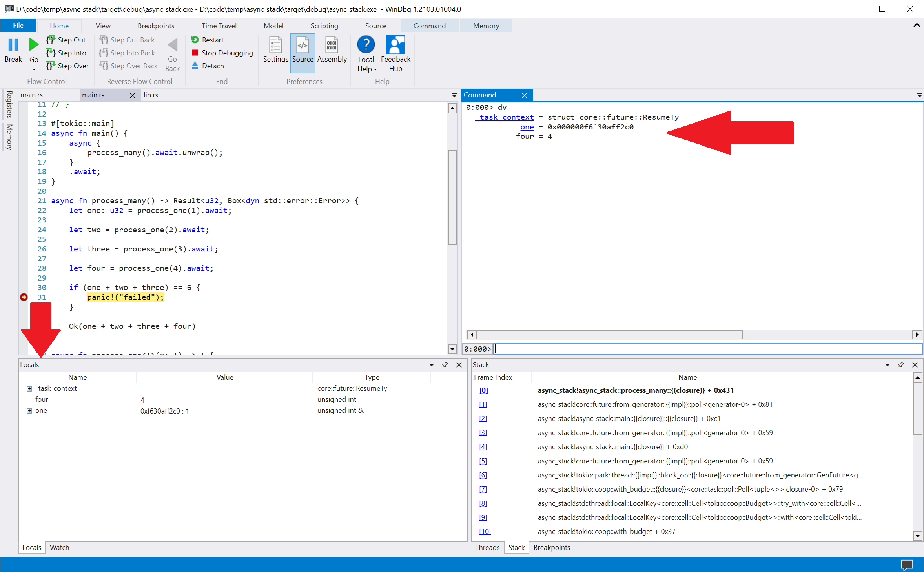Click source editor scroll down arrow
The width and height of the screenshot is (924, 572).
click(x=452, y=349)
